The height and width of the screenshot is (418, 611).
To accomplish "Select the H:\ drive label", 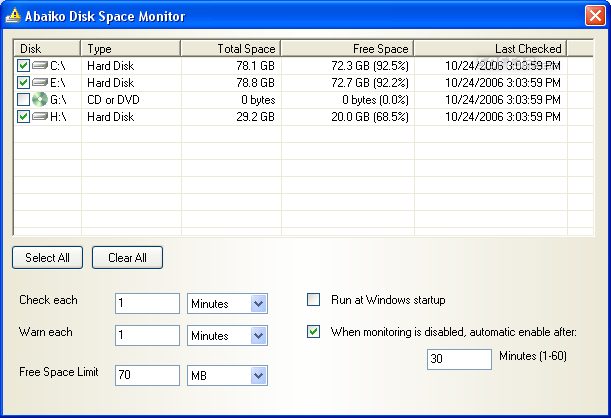I will coord(58,116).
